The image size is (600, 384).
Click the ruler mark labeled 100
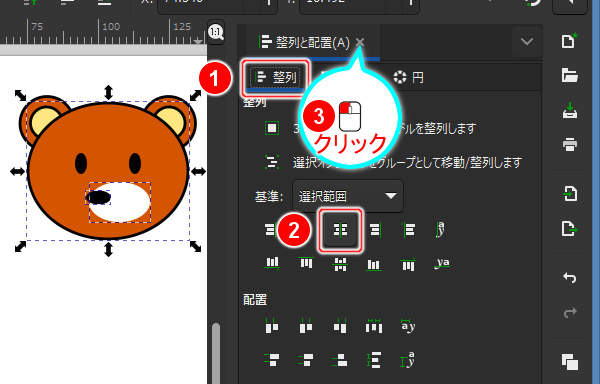tap(111, 26)
